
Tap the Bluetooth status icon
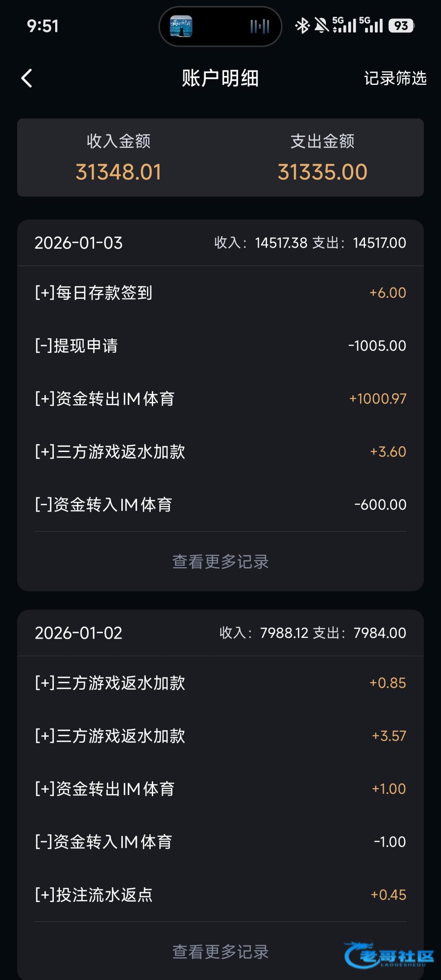point(302,26)
